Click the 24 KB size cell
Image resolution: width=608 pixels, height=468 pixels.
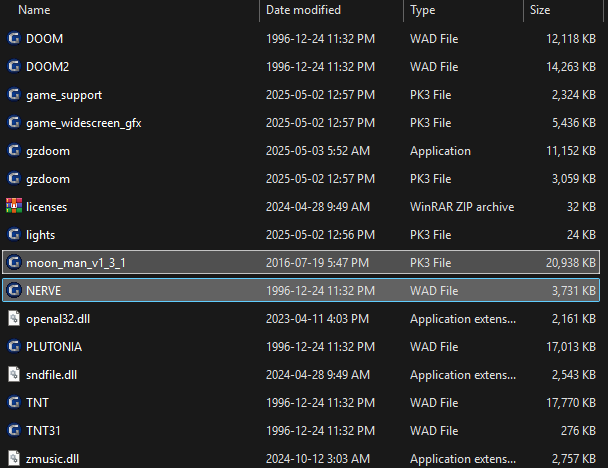click(x=581, y=235)
